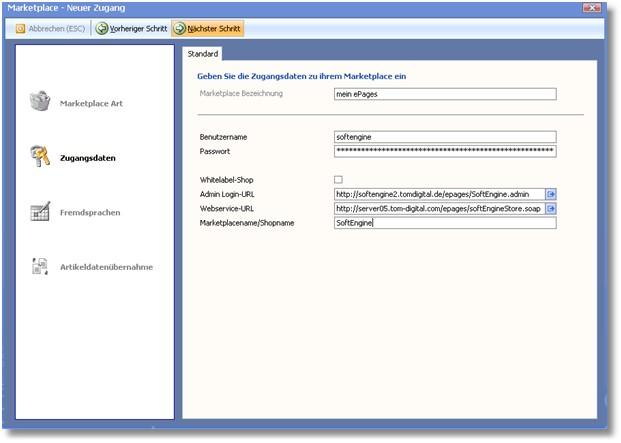The width and height of the screenshot is (621, 443).
Task: Open the Webservice-URL via its arrow icon
Action: tap(550, 209)
